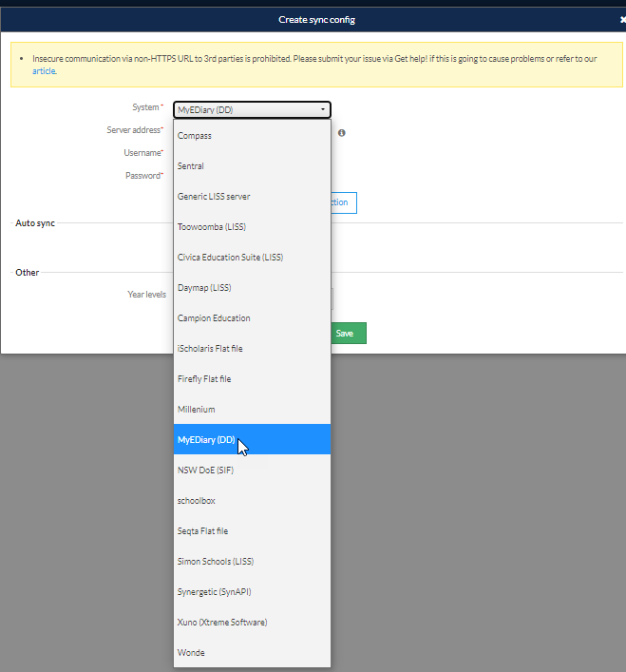The width and height of the screenshot is (626, 672).
Task: Click the Username field label
Action: 143,153
